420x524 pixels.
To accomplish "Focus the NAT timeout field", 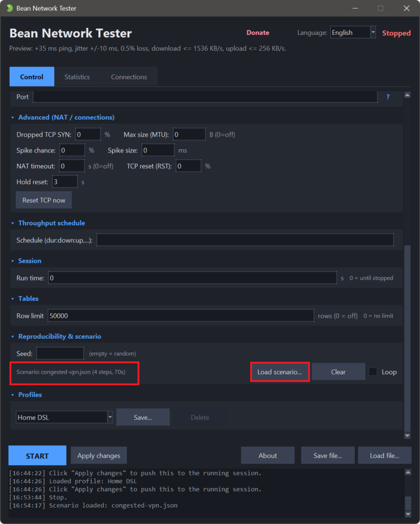I will (72, 166).
